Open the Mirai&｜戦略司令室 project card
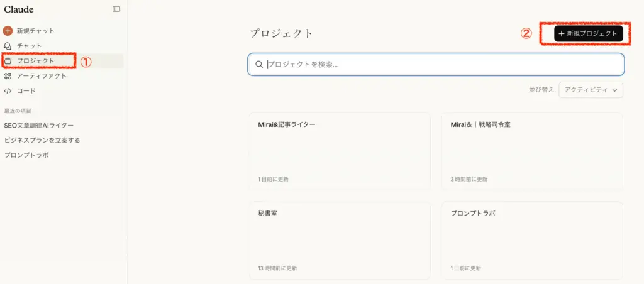 (532, 151)
